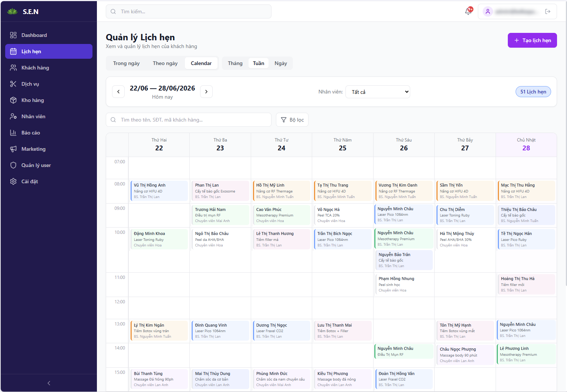This screenshot has height=392, width=567.
Task: Select the Thứ Hai 22 day header
Action: (x=159, y=144)
